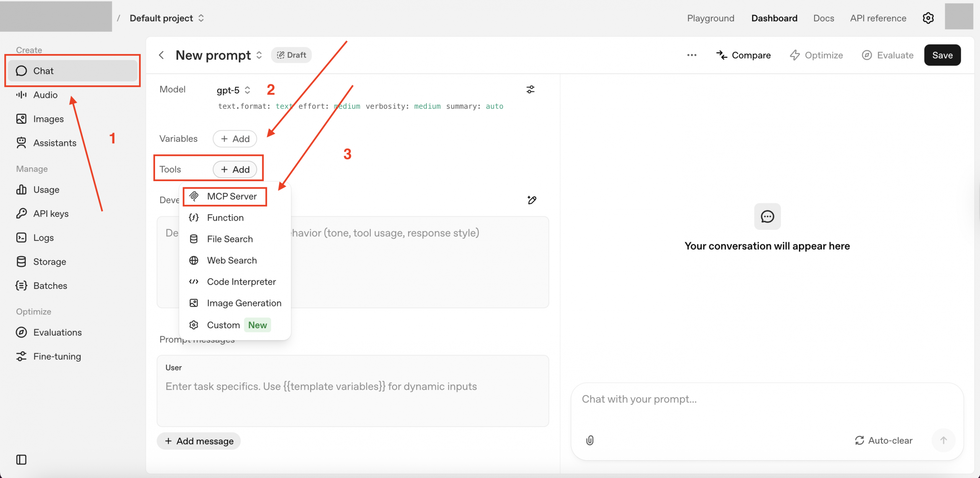Click the profile avatar in top right
This screenshot has height=478, width=980.
pyautogui.click(x=959, y=16)
